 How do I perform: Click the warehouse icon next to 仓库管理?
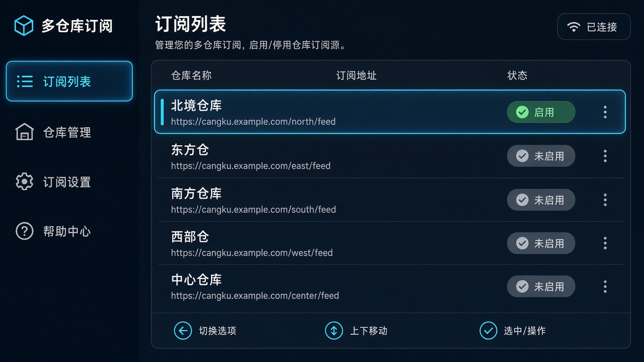click(25, 132)
